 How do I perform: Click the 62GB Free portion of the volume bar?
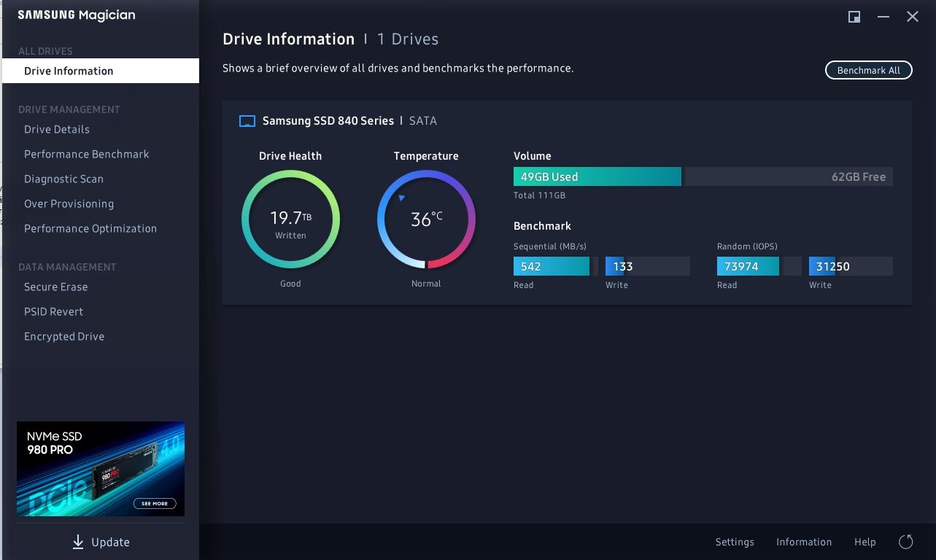click(x=787, y=176)
